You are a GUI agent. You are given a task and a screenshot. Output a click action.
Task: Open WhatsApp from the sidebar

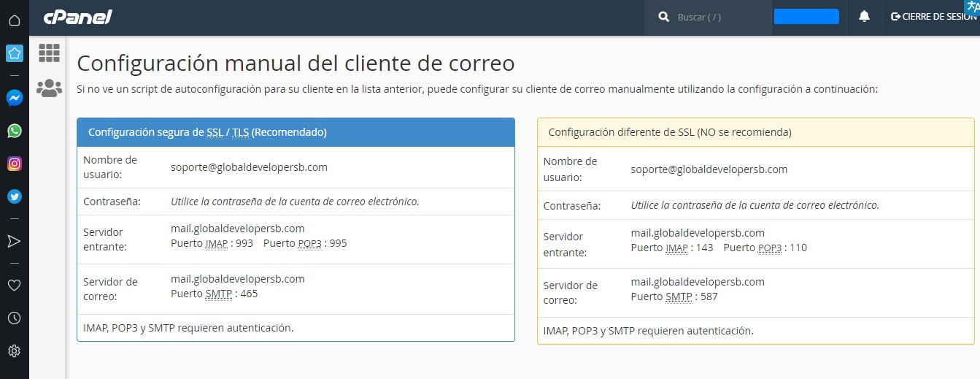point(14,131)
